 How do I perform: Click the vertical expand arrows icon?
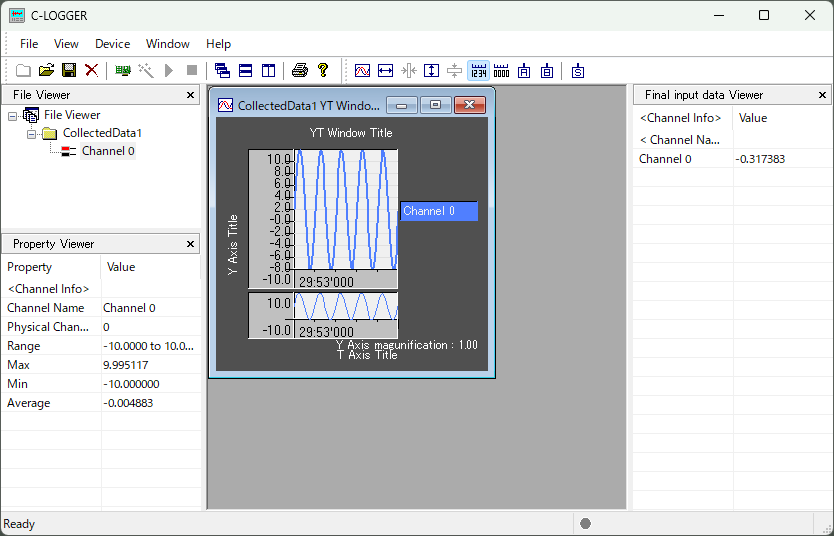pos(431,70)
